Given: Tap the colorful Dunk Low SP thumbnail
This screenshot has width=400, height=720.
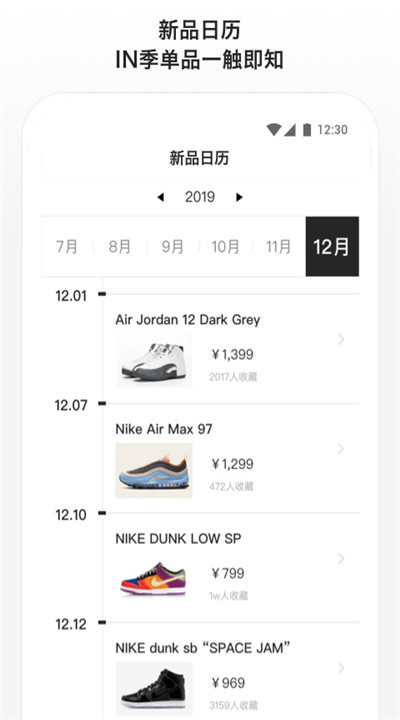Looking at the screenshot, I should [x=154, y=579].
